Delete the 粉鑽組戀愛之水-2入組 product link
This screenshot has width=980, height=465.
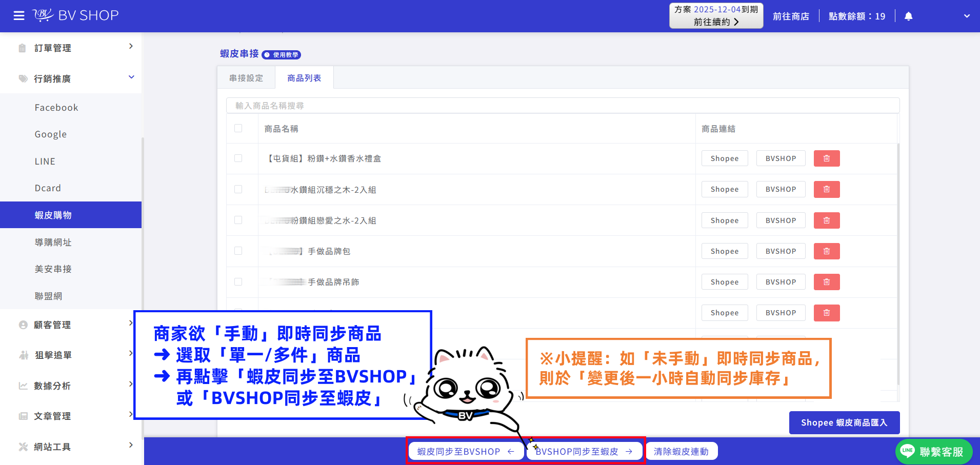[x=827, y=220]
